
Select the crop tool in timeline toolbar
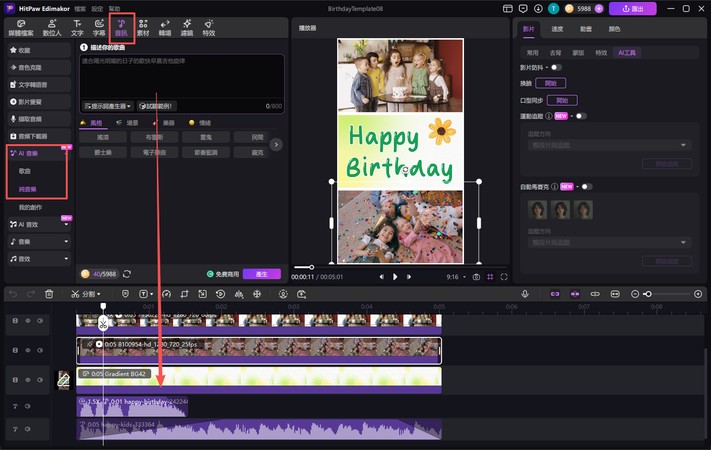click(184, 294)
